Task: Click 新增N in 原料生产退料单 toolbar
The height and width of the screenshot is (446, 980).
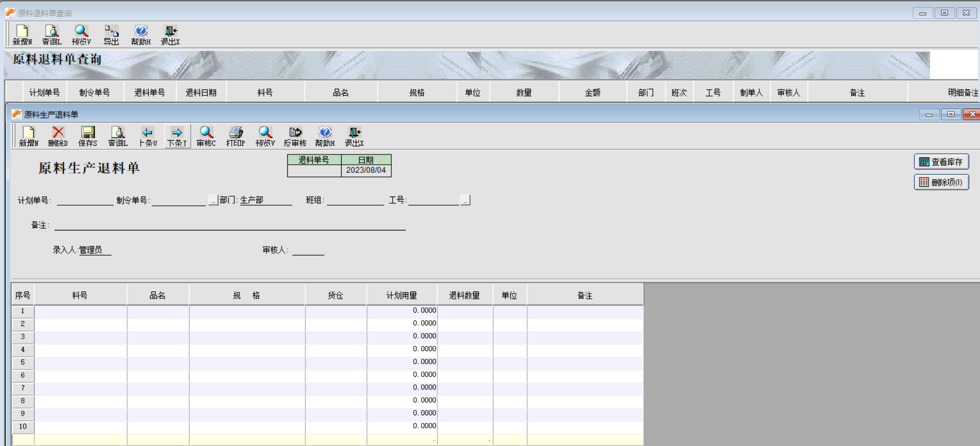Action: tap(29, 137)
